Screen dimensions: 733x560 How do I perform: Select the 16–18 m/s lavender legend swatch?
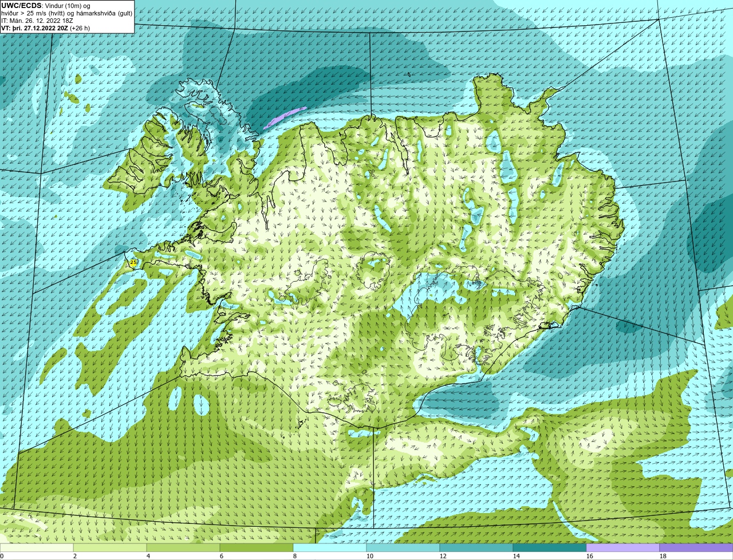[x=623, y=547]
